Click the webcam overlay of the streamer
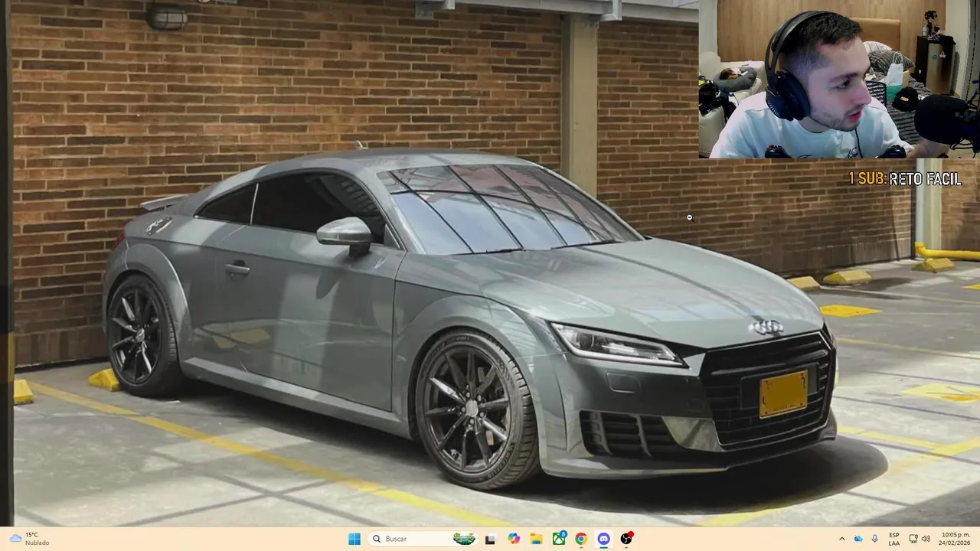Viewport: 980px width, 551px height. click(x=839, y=79)
